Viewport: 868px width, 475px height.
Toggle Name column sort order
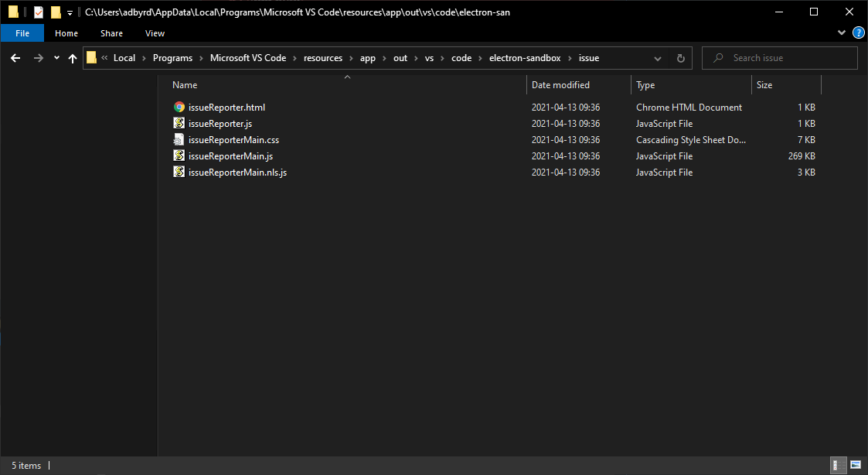coord(185,84)
